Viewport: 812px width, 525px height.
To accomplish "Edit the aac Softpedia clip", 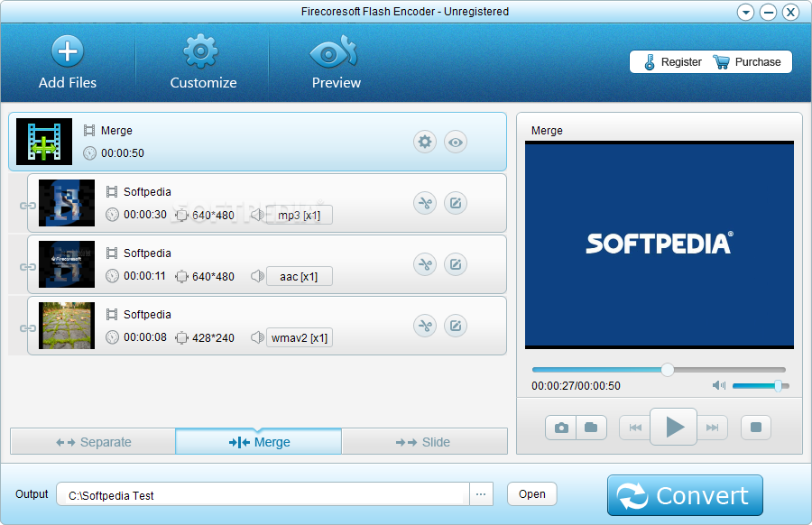I will pos(456,264).
